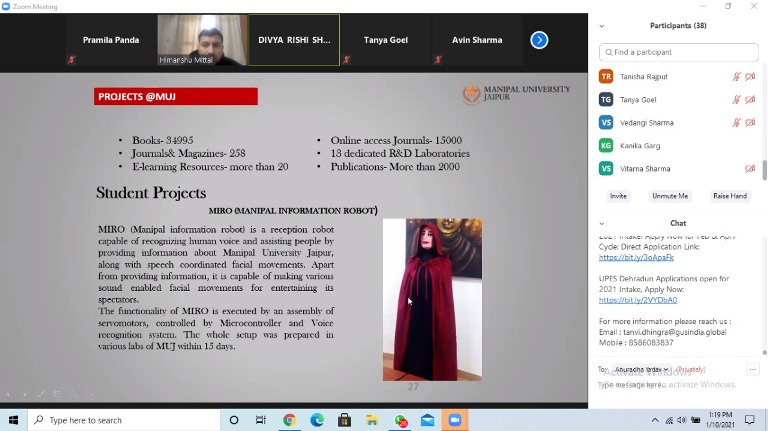Toggle Vedangi Sharma's muted microphone icon
Screen dimensions: 768x431
coord(737,123)
